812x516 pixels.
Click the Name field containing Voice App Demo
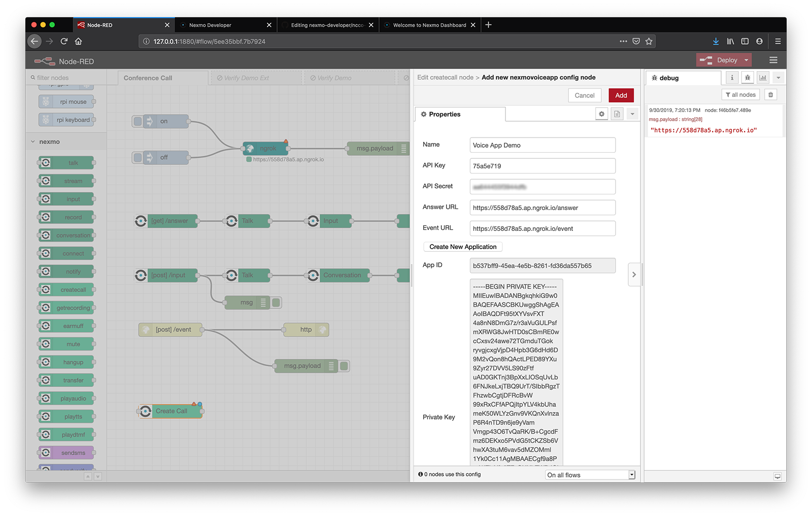[543, 145]
